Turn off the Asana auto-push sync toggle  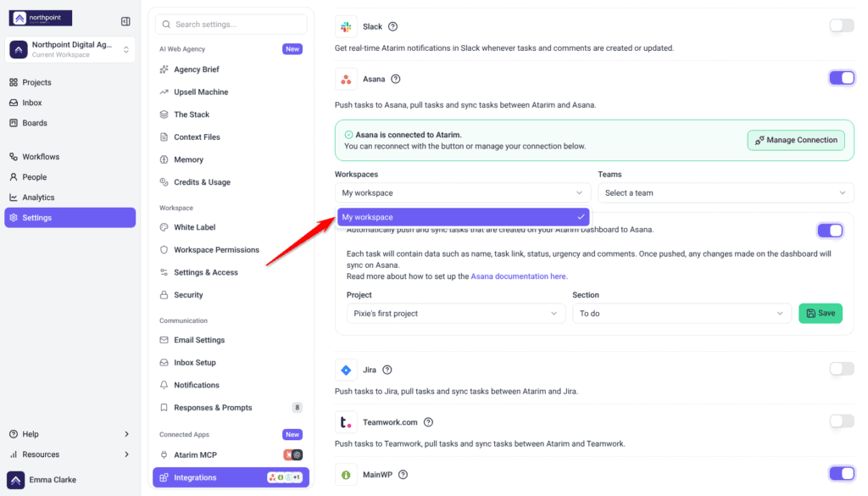pos(830,231)
